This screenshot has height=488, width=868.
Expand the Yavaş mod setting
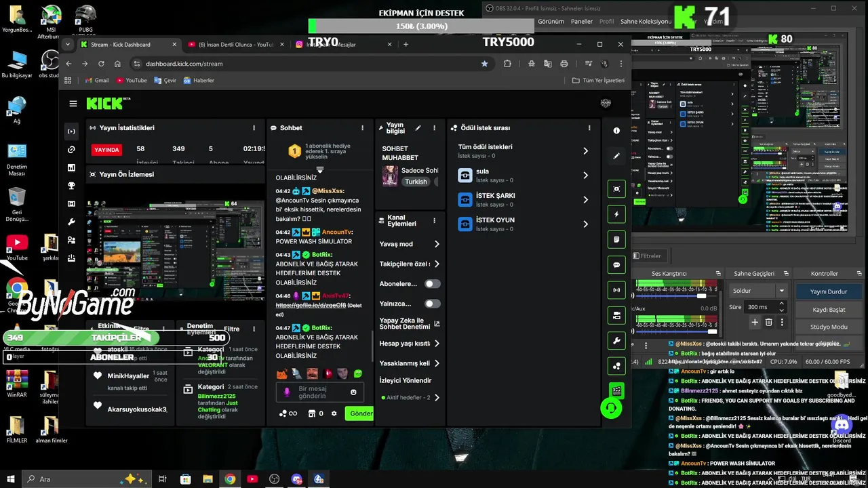point(410,244)
